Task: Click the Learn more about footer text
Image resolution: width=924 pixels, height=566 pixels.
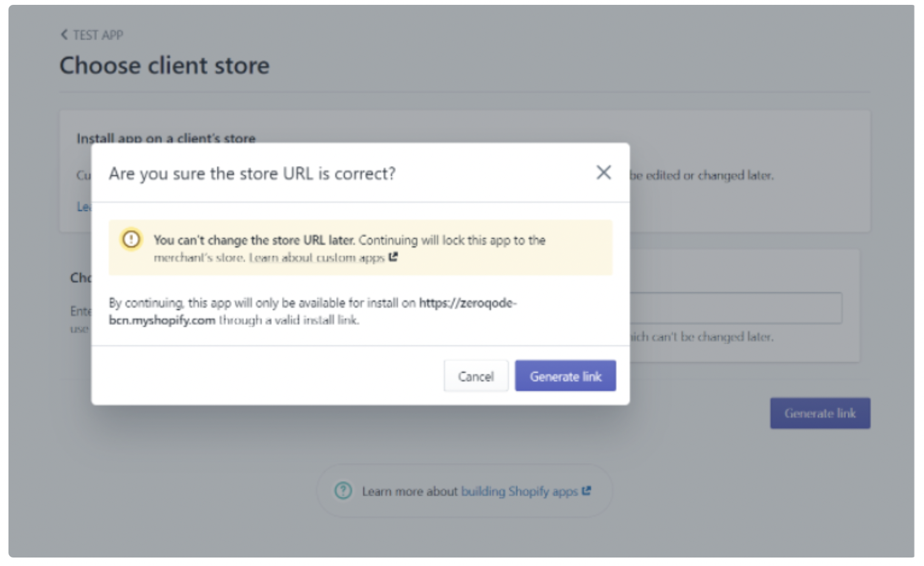Action: click(x=409, y=491)
